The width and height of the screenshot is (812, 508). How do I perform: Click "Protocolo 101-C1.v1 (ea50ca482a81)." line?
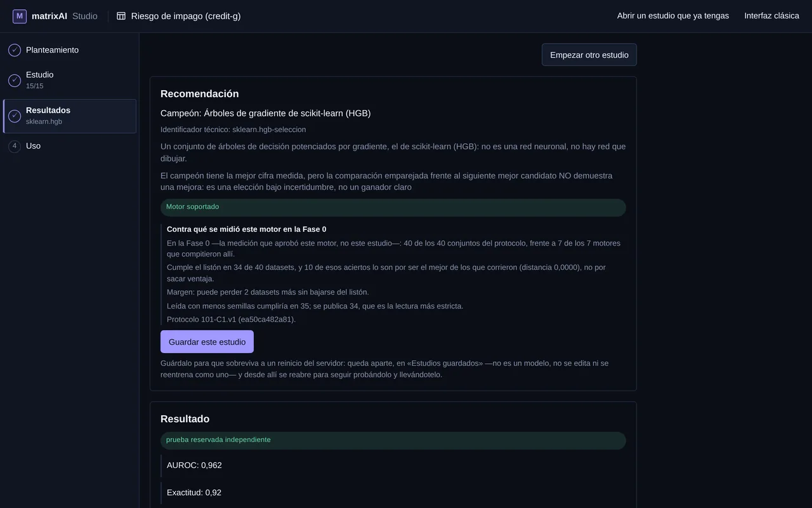pos(232,319)
